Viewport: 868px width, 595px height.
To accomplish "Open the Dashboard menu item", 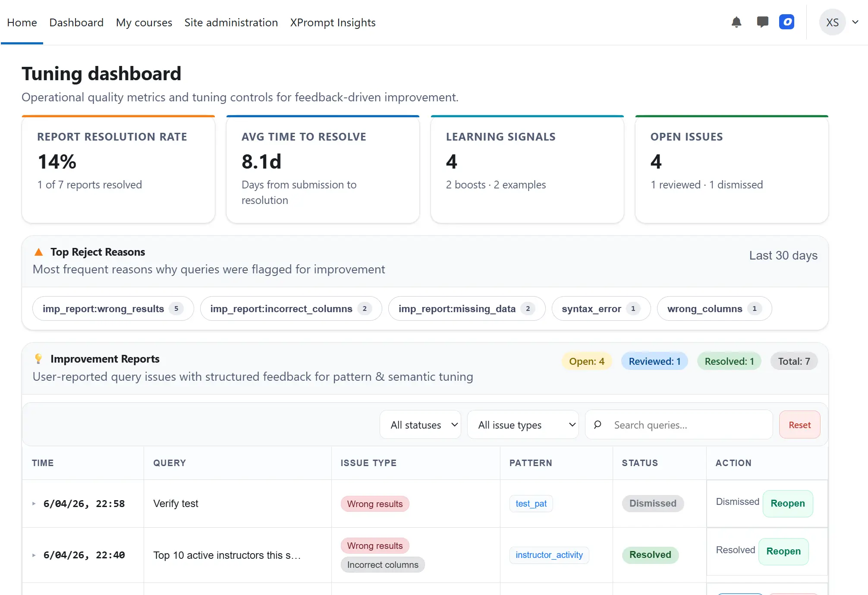I will (76, 22).
